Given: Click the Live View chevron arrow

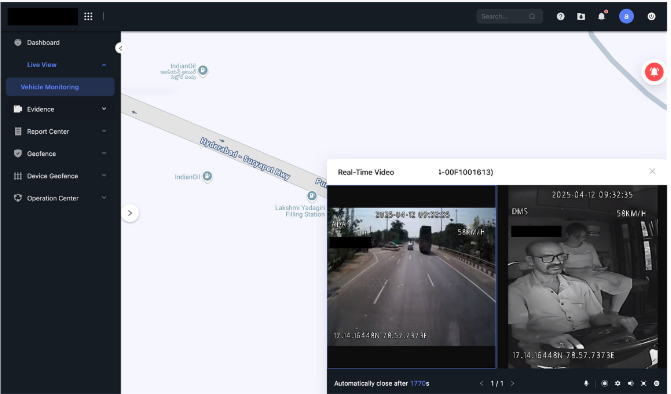Looking at the screenshot, I should [x=104, y=65].
